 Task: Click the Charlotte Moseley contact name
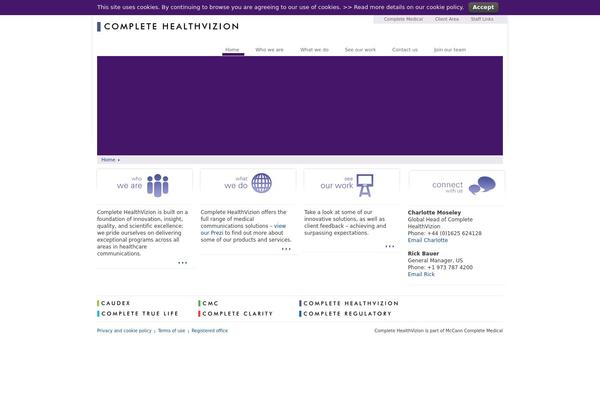[434, 212]
